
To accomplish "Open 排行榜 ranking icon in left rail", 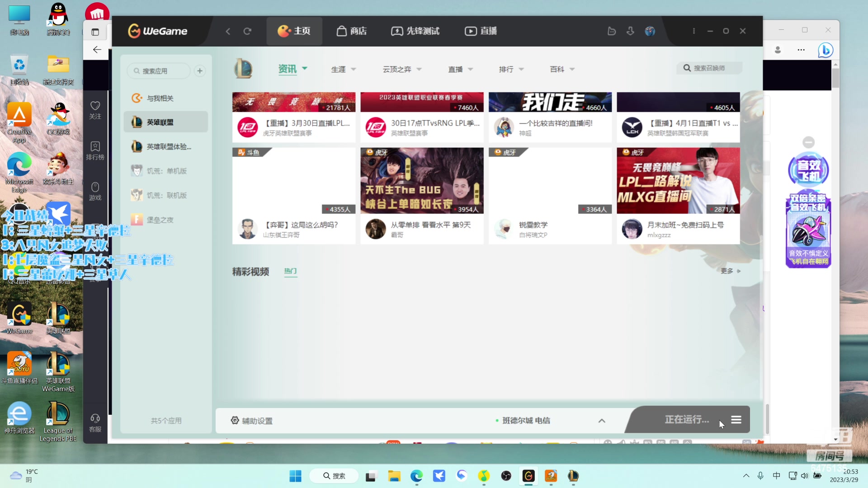I will point(95,150).
